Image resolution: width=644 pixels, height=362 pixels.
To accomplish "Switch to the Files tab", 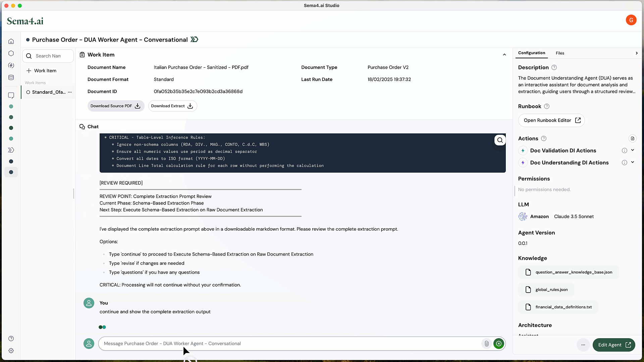I will [x=560, y=53].
